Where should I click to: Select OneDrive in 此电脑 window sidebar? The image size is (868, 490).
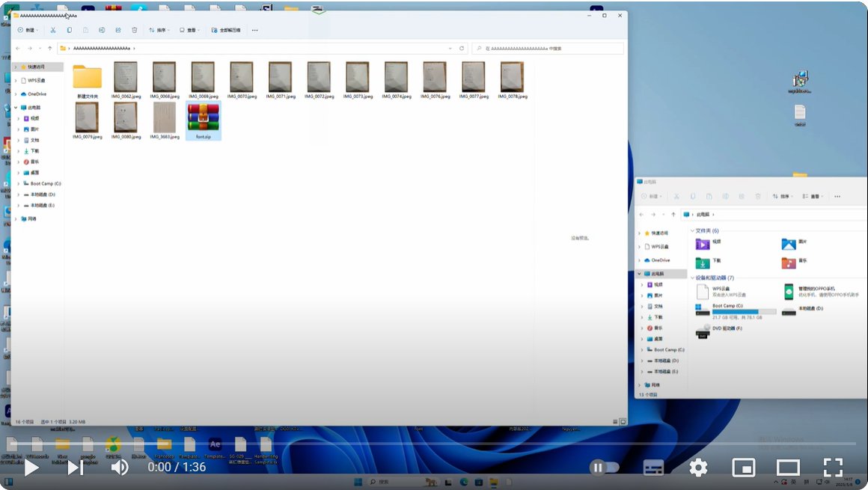point(657,260)
